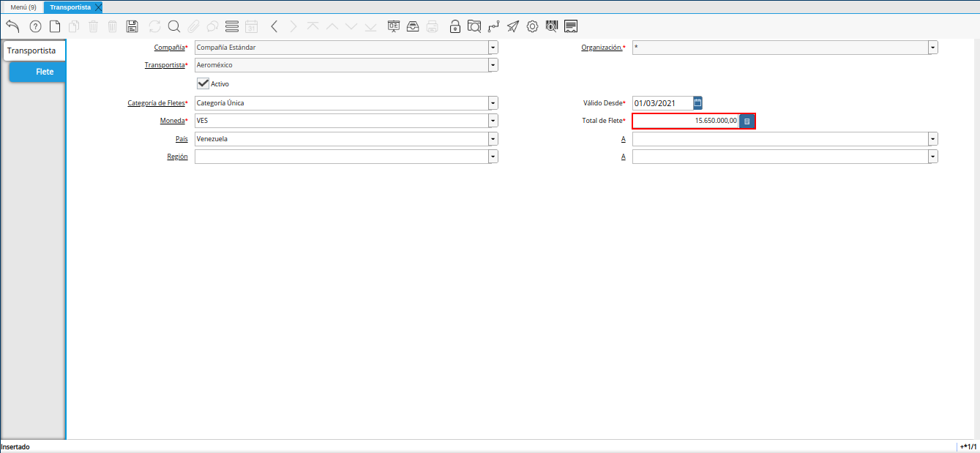980x453 pixels.
Task: Expand the País dropdown arrow
Action: 493,138
